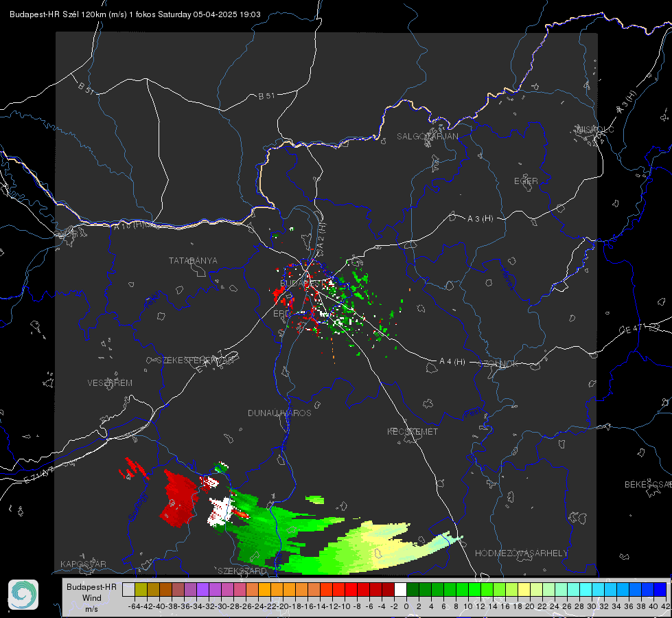Screen dimensions: 672x618
Task: Click the EGER city label
Action: click(x=526, y=181)
